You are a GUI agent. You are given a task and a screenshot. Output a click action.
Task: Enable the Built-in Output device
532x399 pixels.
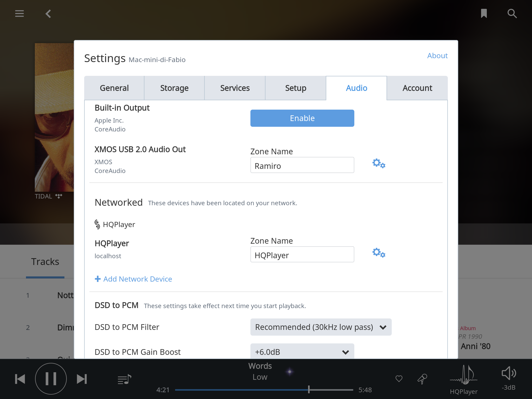point(302,118)
